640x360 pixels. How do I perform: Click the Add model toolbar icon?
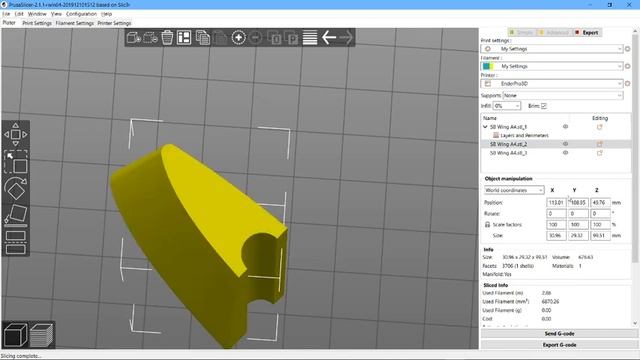(133, 38)
